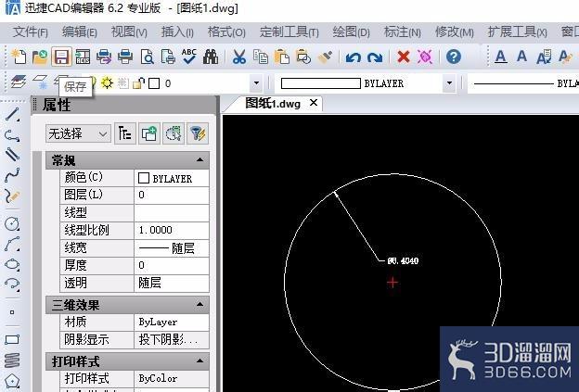
Task: Click the Select Objects cursor icon
Action: pyautogui.click(x=174, y=133)
